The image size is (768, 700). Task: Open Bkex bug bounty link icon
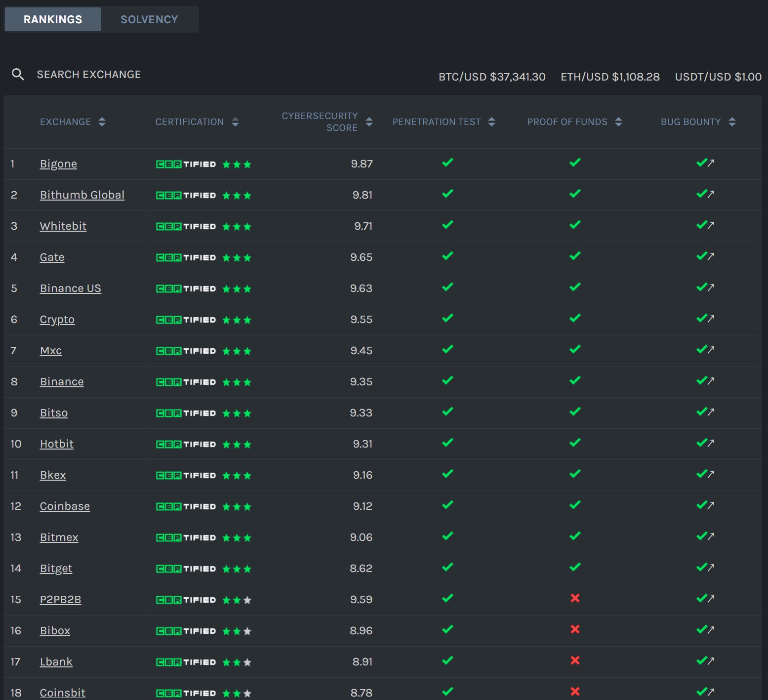[x=711, y=474]
